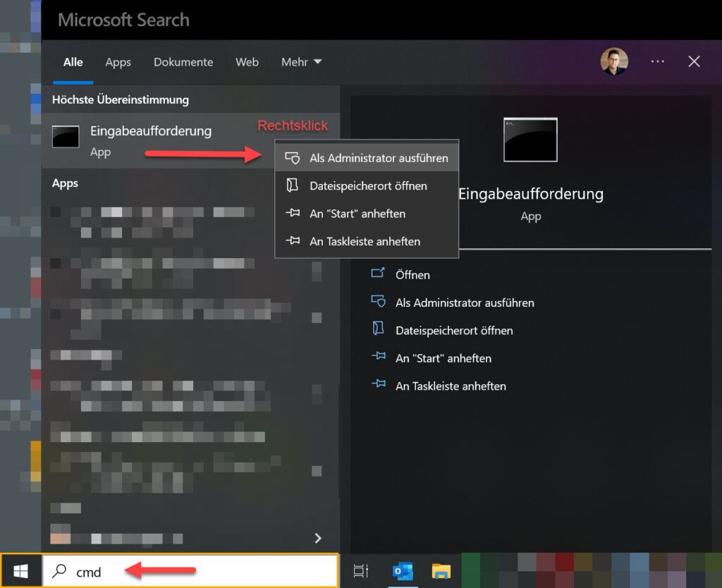The width and height of the screenshot is (722, 588).
Task: Click the Start pin icon in preview pane
Action: pyautogui.click(x=378, y=355)
